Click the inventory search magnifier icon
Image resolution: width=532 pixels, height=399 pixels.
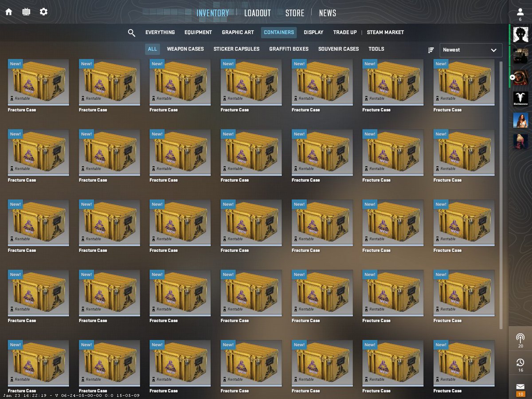(x=131, y=32)
